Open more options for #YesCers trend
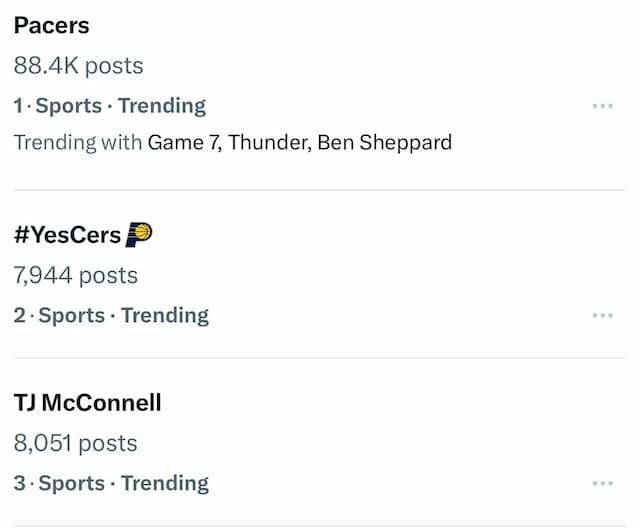The height and width of the screenshot is (529, 640). click(x=602, y=316)
